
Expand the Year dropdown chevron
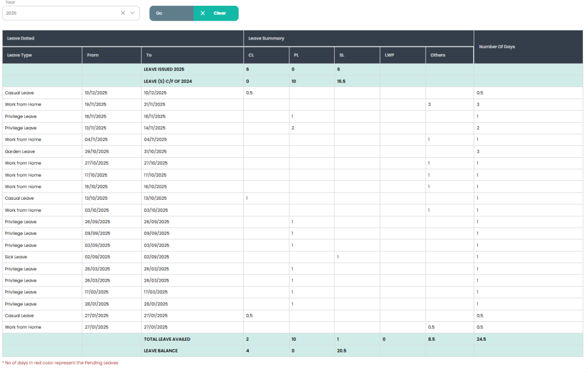(133, 13)
